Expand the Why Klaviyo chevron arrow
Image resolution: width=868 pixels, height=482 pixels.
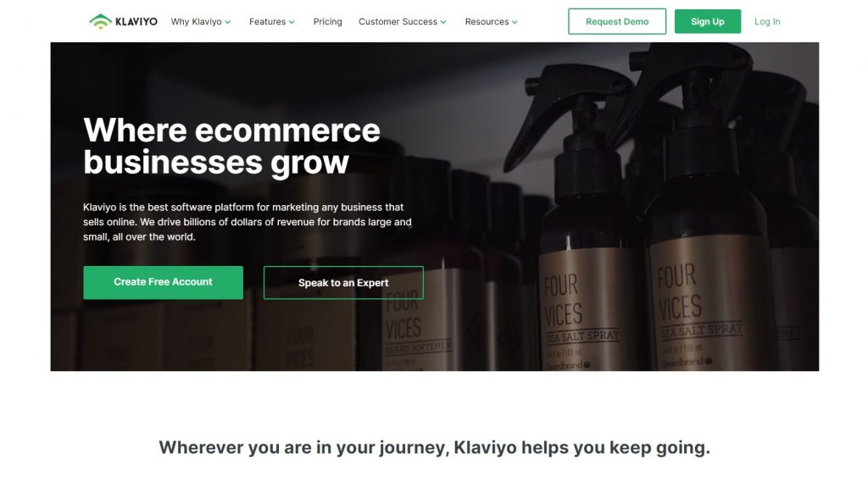pos(227,22)
